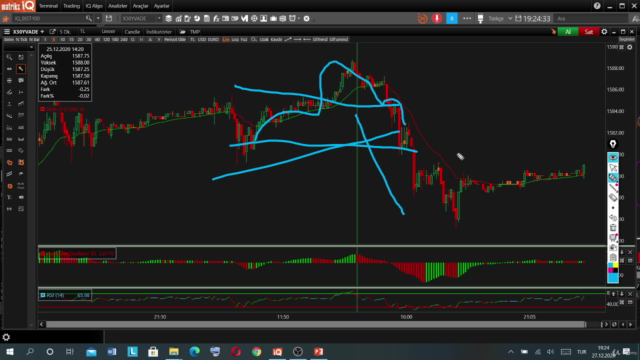This screenshot has width=640, height=360.
Task: Select the highlighter tool in drawing palette
Action: pyautogui.click(x=613, y=178)
